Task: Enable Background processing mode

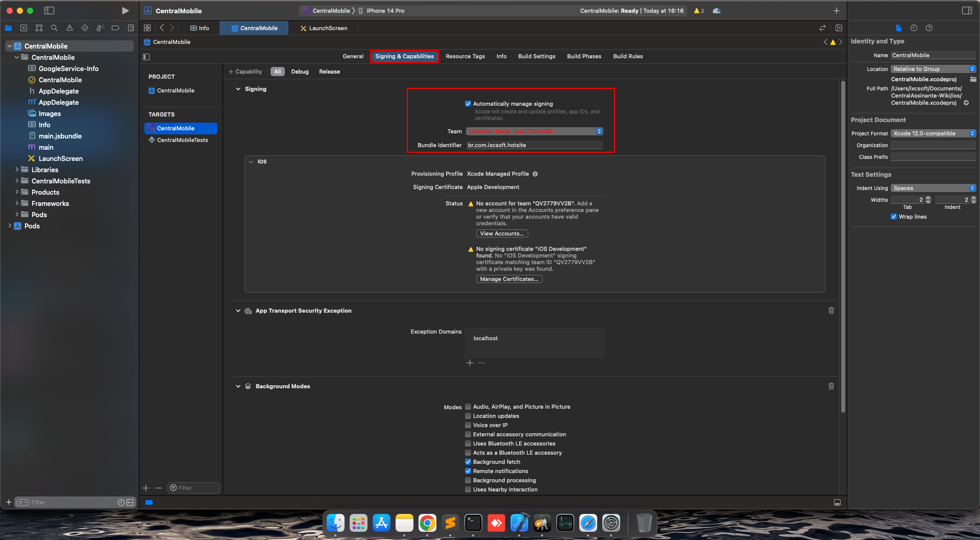Action: (x=468, y=480)
